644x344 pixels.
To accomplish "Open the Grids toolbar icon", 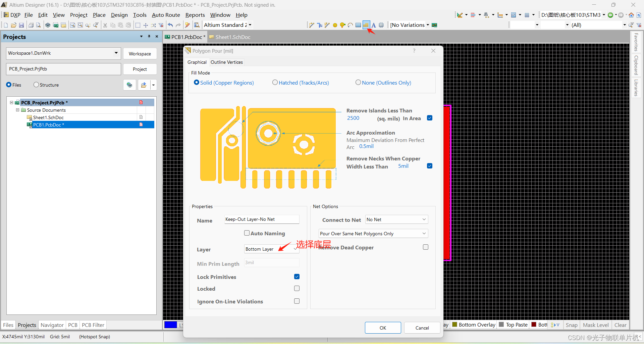I will (527, 15).
